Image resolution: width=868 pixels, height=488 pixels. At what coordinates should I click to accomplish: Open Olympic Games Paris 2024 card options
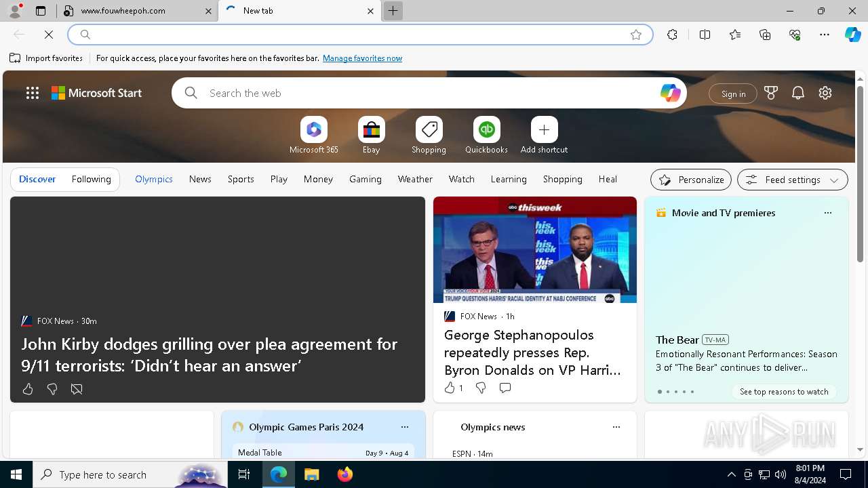[405, 427]
